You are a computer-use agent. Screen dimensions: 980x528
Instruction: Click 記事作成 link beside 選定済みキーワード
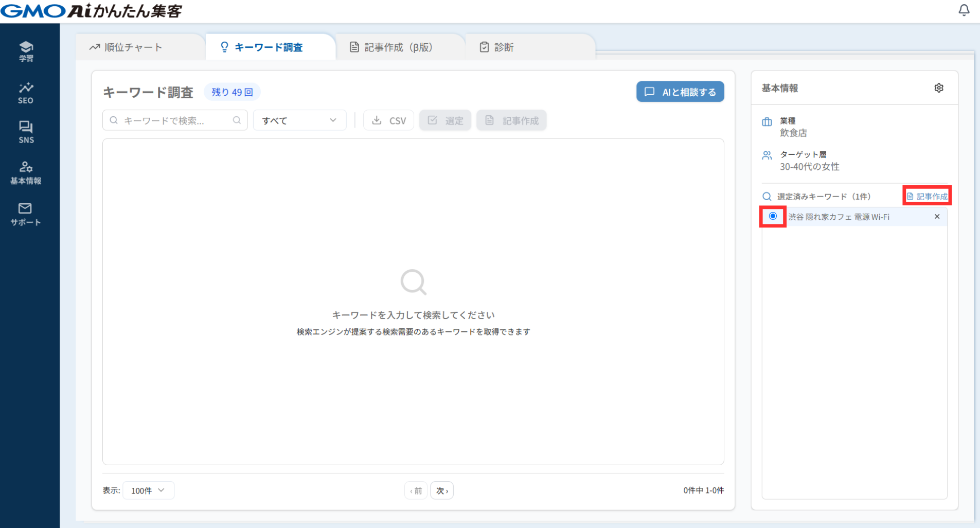point(927,197)
